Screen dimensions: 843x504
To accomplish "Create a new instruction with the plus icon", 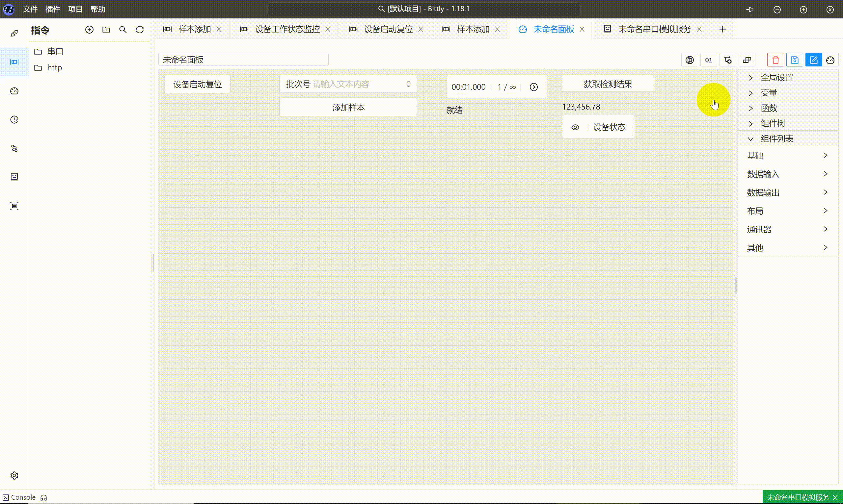I will 89,30.
